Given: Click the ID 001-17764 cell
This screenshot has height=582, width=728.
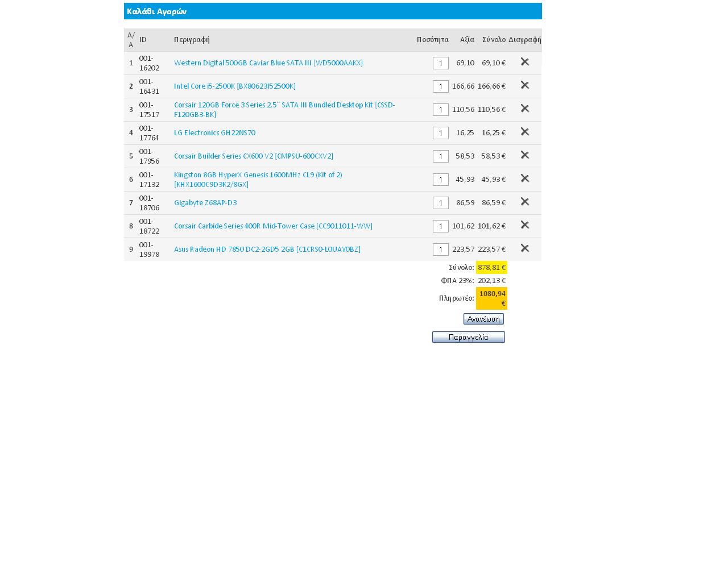Looking at the screenshot, I should tap(149, 133).
